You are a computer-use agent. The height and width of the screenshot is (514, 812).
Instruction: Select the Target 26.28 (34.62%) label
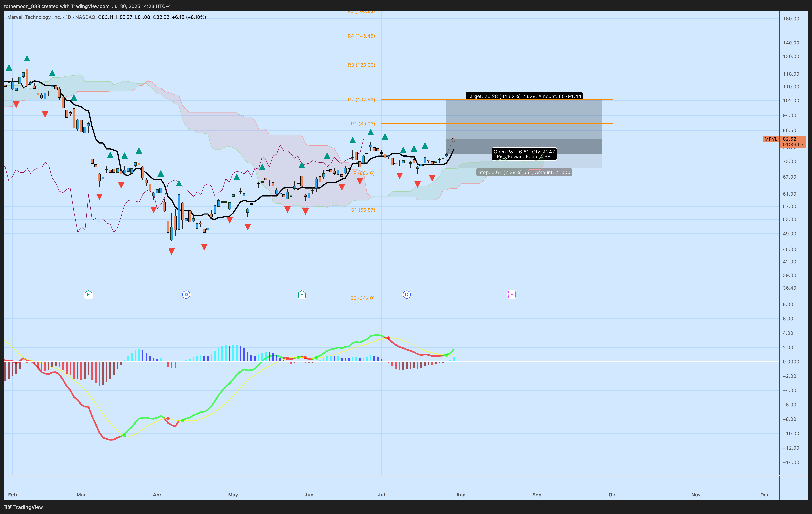coord(524,96)
